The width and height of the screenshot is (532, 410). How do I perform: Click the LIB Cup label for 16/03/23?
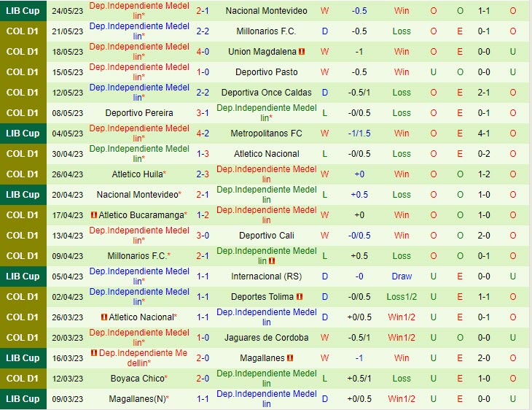pyautogui.click(x=23, y=358)
